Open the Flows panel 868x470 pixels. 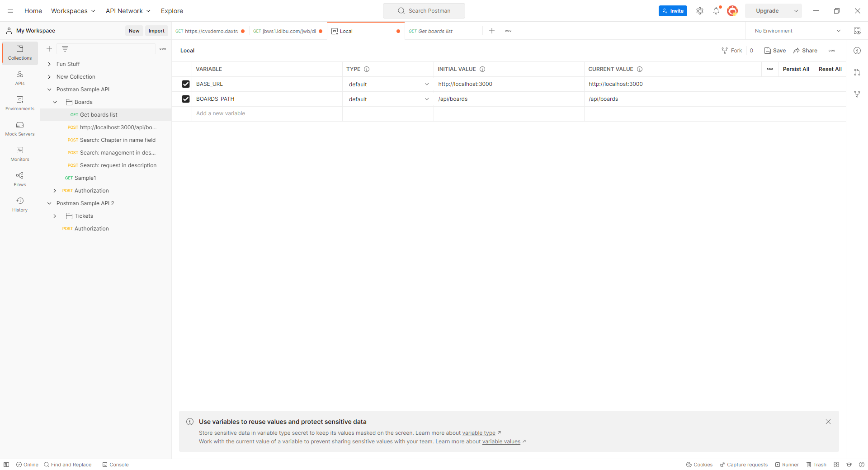20,179
